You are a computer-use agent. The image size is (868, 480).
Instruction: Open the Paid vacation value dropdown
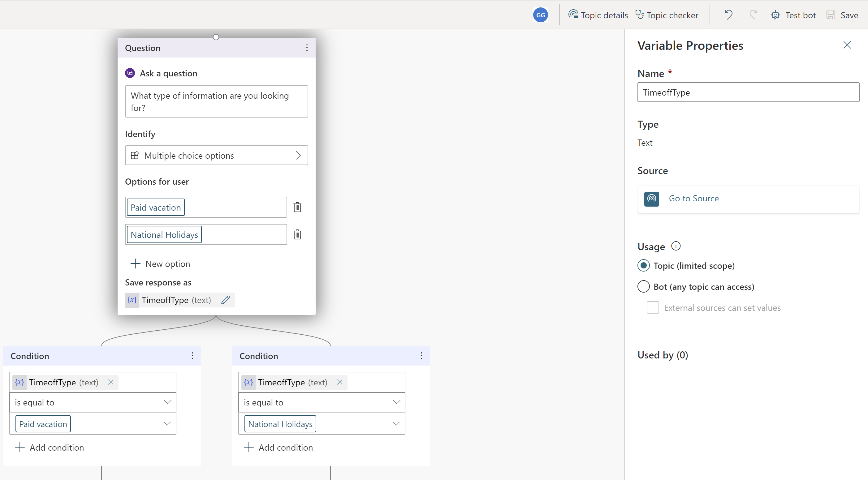[x=93, y=424]
